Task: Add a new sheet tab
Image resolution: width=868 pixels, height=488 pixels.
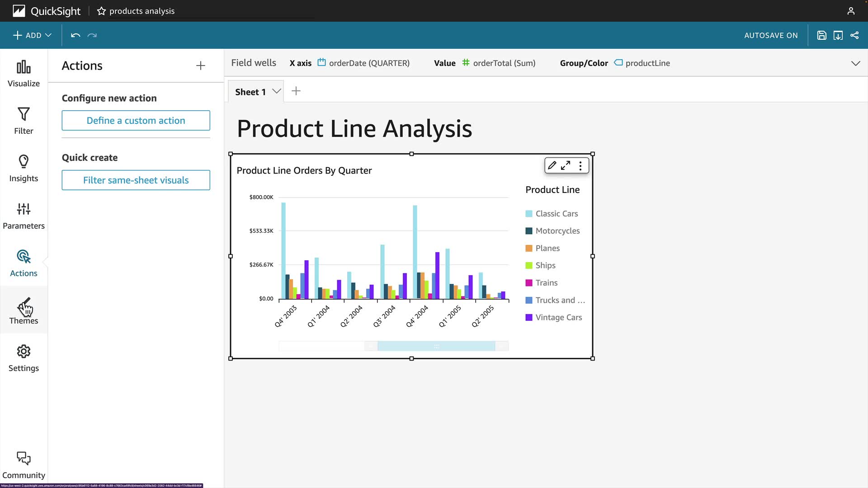Action: 296,91
